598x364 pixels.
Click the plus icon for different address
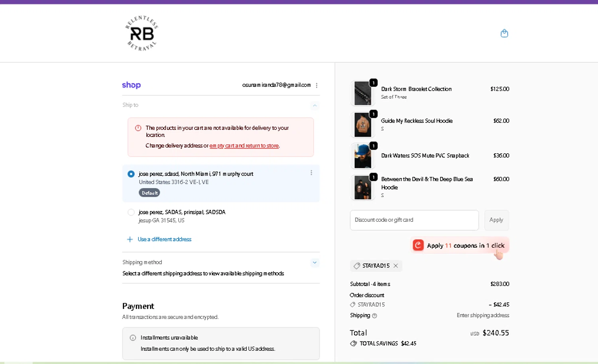tap(130, 239)
